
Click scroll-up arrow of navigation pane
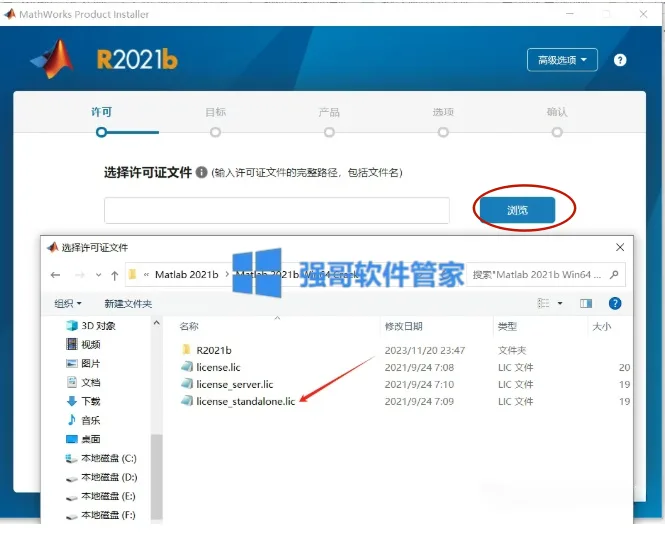(156, 323)
